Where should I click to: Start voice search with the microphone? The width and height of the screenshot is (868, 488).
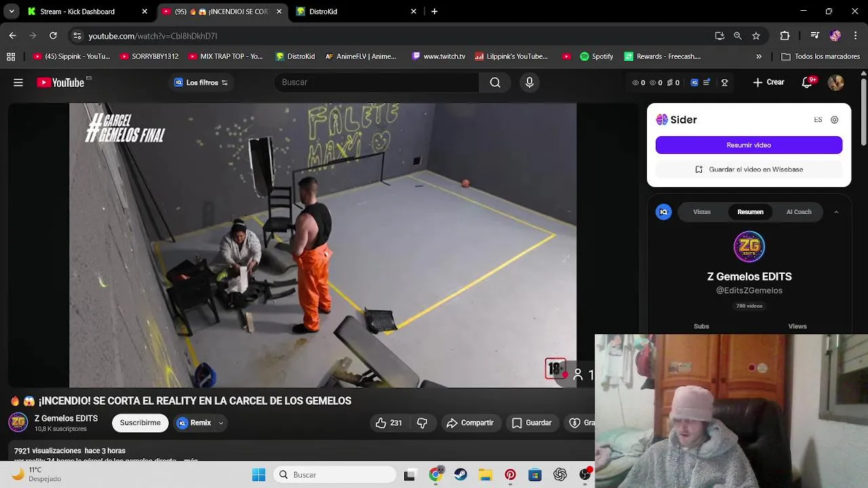click(x=530, y=83)
